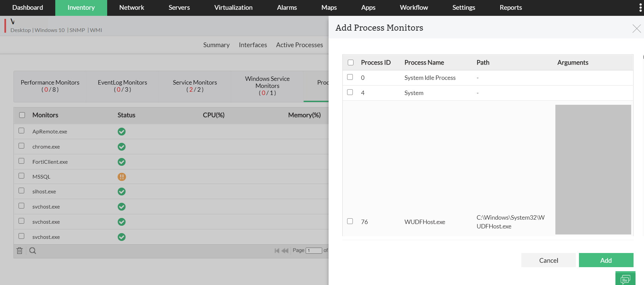Screen dimensions: 644x285
Task: Open the Alarms menu
Action: click(x=287, y=8)
